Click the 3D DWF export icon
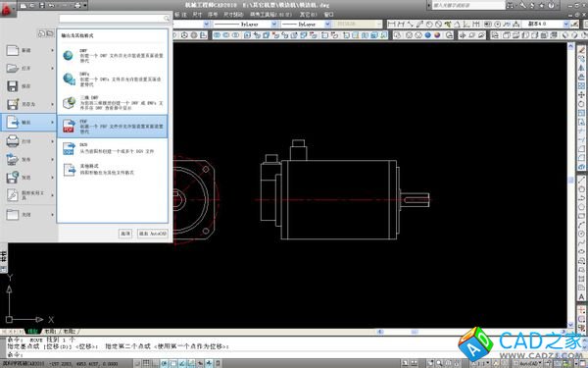This screenshot has height=368, width=588. tap(69, 102)
